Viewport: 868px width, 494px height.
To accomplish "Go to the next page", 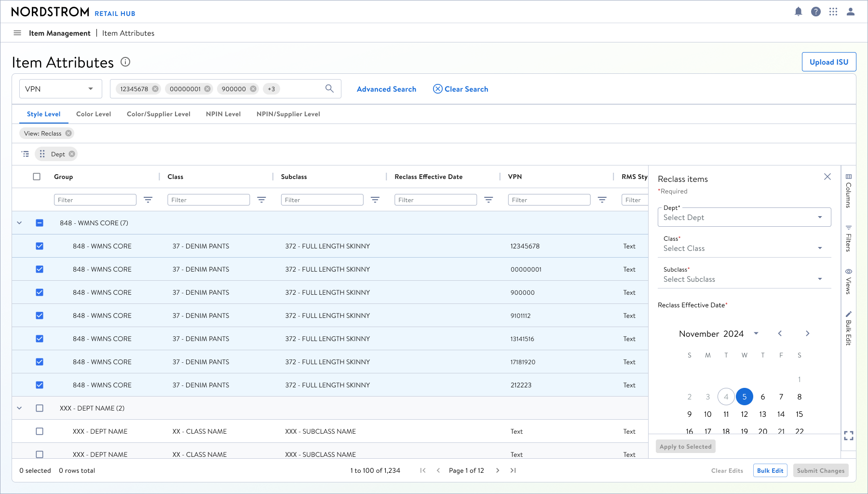I will (498, 470).
